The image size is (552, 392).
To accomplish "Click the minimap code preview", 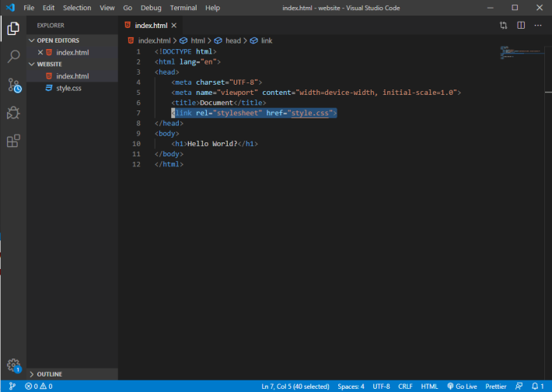I will click(522, 52).
